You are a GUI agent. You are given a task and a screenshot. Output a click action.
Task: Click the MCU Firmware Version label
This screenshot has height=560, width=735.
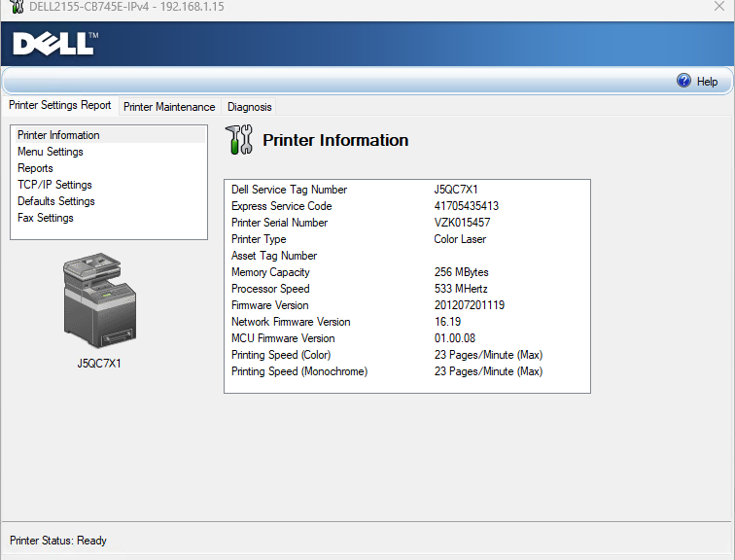(x=283, y=338)
